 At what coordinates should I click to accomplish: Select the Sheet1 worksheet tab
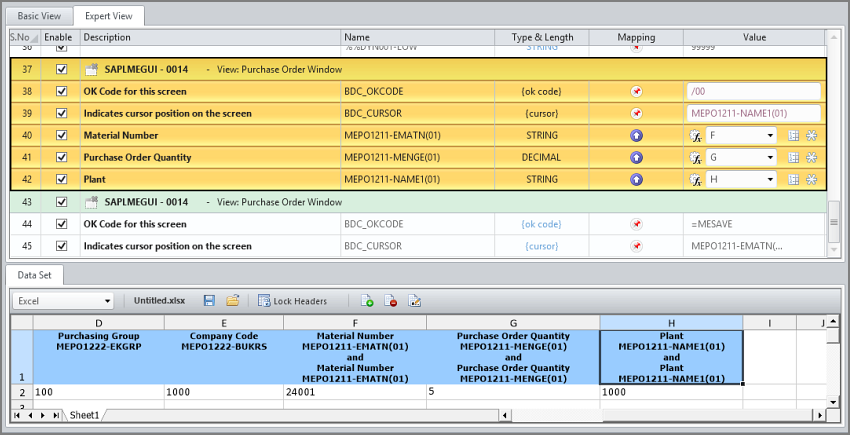coord(85,415)
